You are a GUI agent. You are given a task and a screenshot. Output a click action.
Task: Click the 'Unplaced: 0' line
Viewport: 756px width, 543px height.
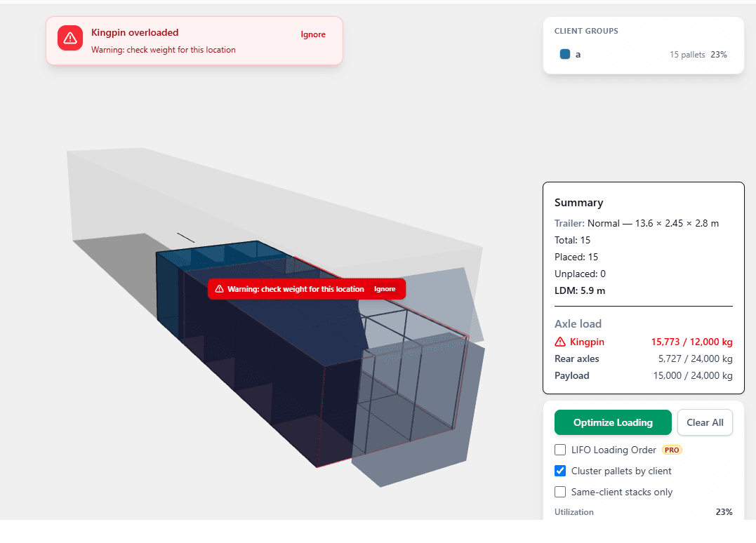pyautogui.click(x=580, y=274)
